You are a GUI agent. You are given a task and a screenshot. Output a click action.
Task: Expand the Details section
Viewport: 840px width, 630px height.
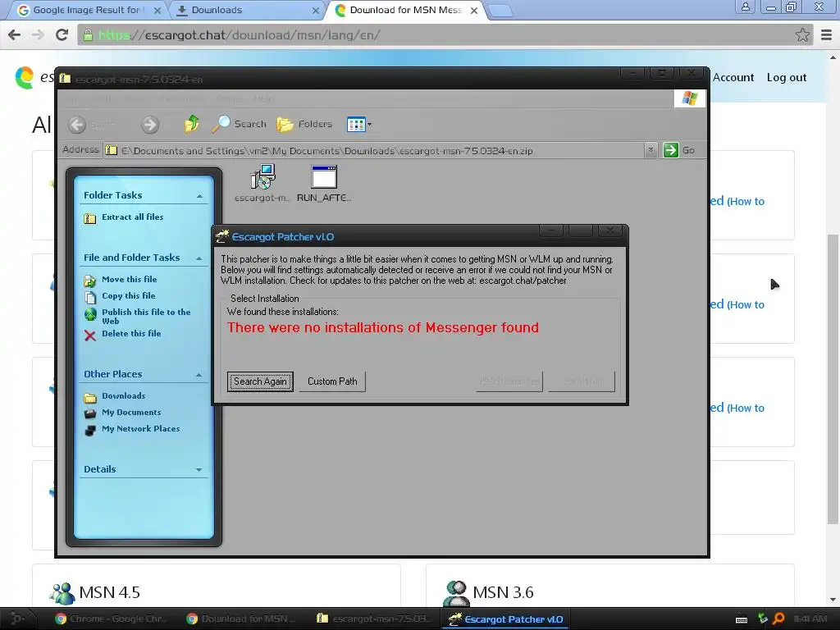[x=199, y=470]
